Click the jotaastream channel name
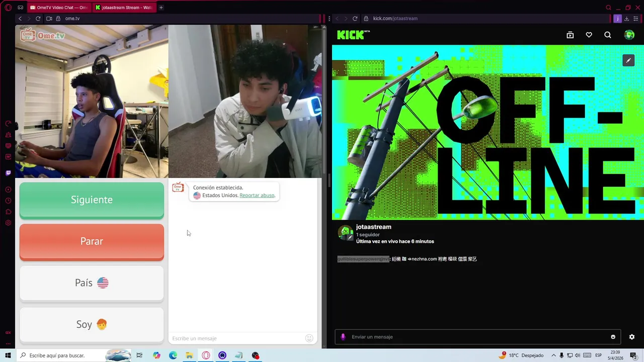The image size is (644, 362). 373,227
